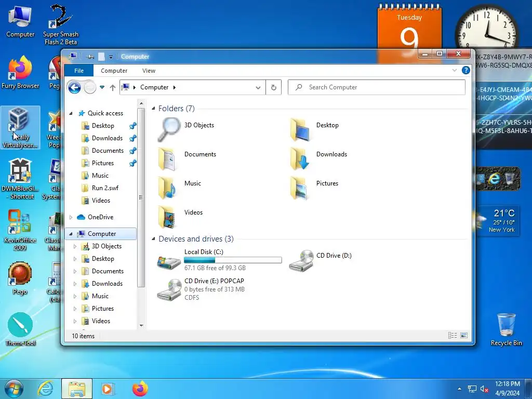Click the Up one level arrow
The width and height of the screenshot is (532, 399).
tap(113, 87)
